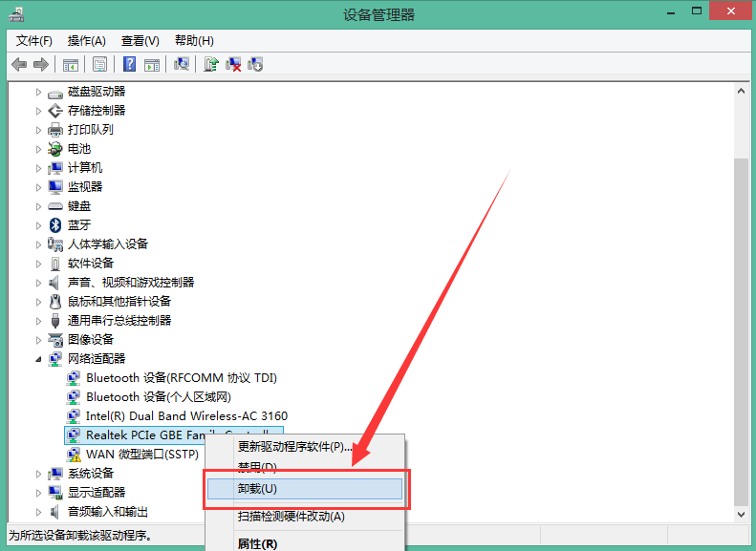Open the 文件(F) menu
Screen dimensions: 756x551
pos(34,41)
